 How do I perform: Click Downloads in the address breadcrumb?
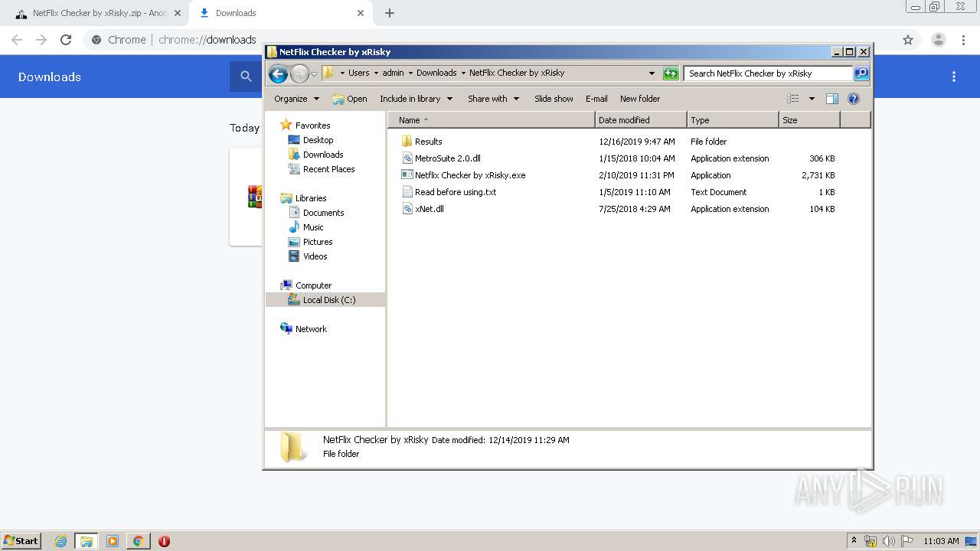(x=436, y=73)
